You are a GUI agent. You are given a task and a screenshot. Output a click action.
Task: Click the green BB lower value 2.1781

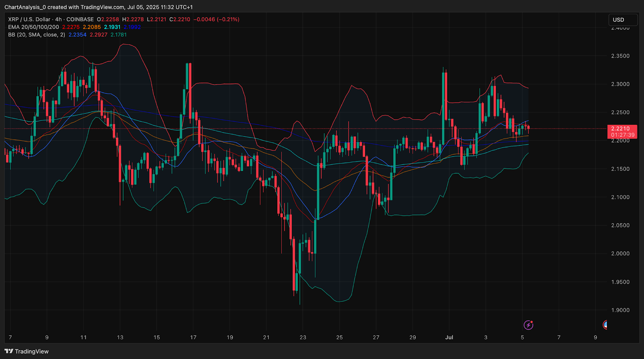tap(119, 35)
